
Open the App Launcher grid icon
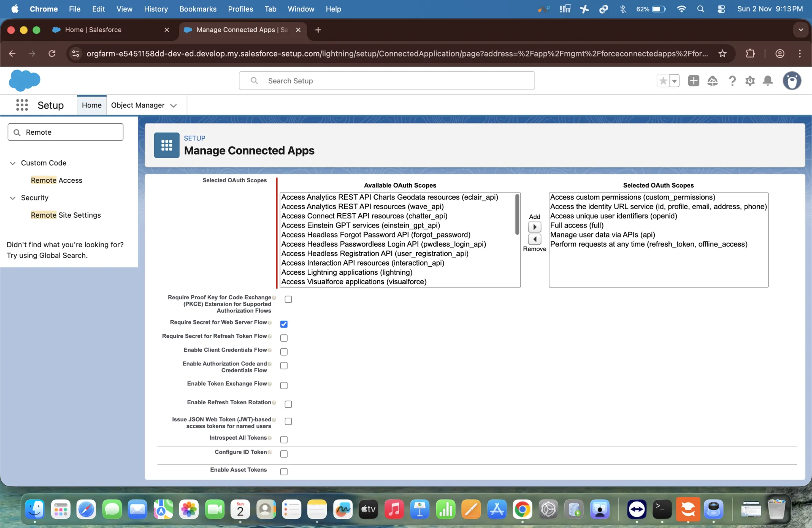point(22,105)
